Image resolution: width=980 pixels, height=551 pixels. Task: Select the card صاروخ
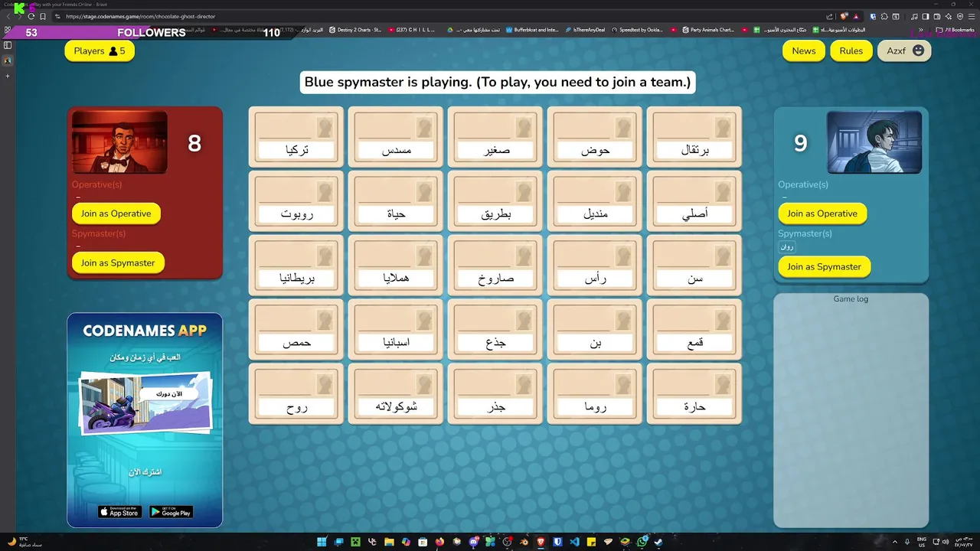495,266
